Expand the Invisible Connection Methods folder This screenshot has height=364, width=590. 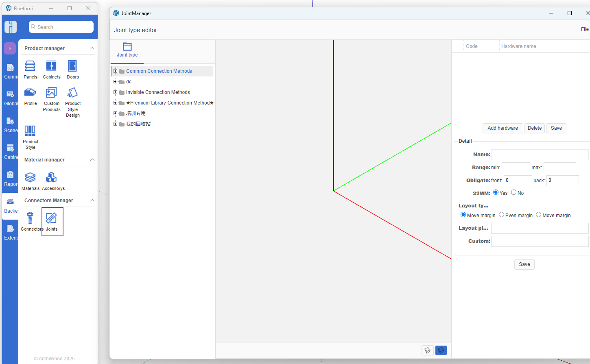click(116, 92)
